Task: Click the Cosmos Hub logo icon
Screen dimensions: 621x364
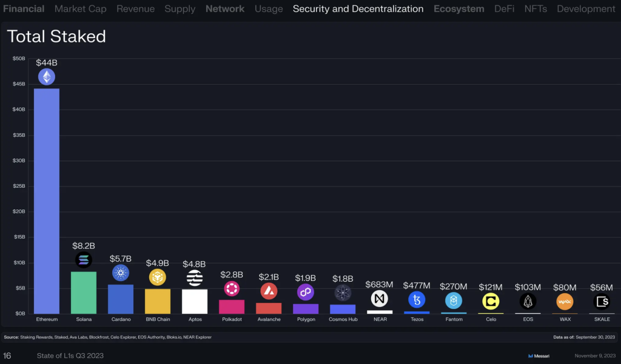Action: [343, 293]
